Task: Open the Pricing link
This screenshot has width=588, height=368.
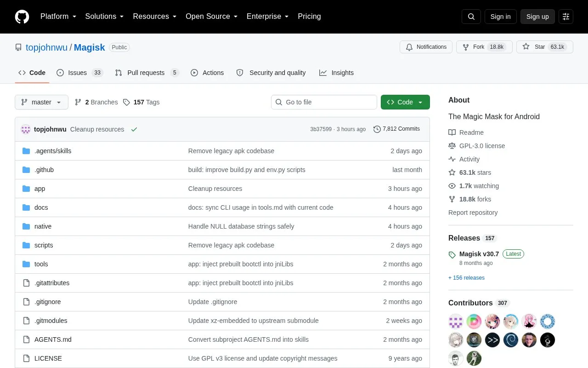Action: coord(309,17)
